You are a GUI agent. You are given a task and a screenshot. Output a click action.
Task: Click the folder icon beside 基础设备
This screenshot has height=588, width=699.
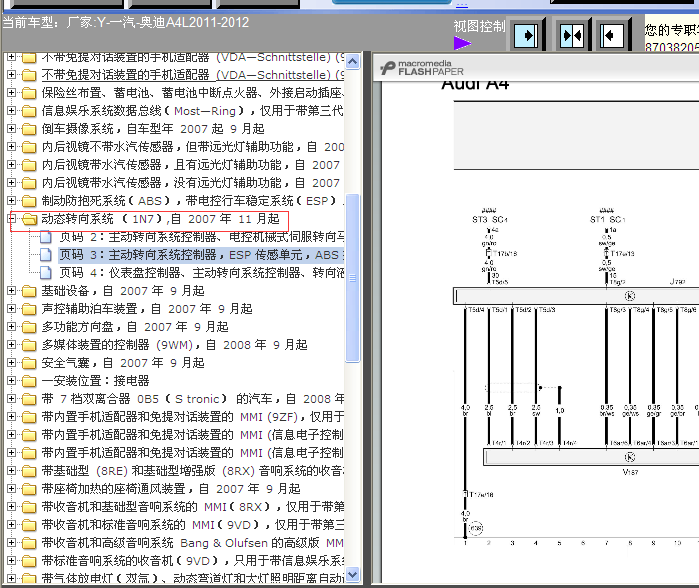tap(29, 291)
